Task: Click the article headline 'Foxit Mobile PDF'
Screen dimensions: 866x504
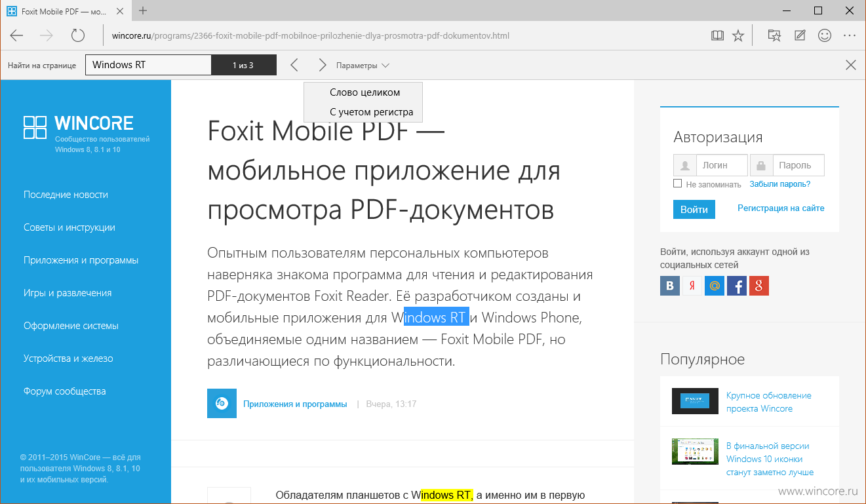Action: (384, 170)
